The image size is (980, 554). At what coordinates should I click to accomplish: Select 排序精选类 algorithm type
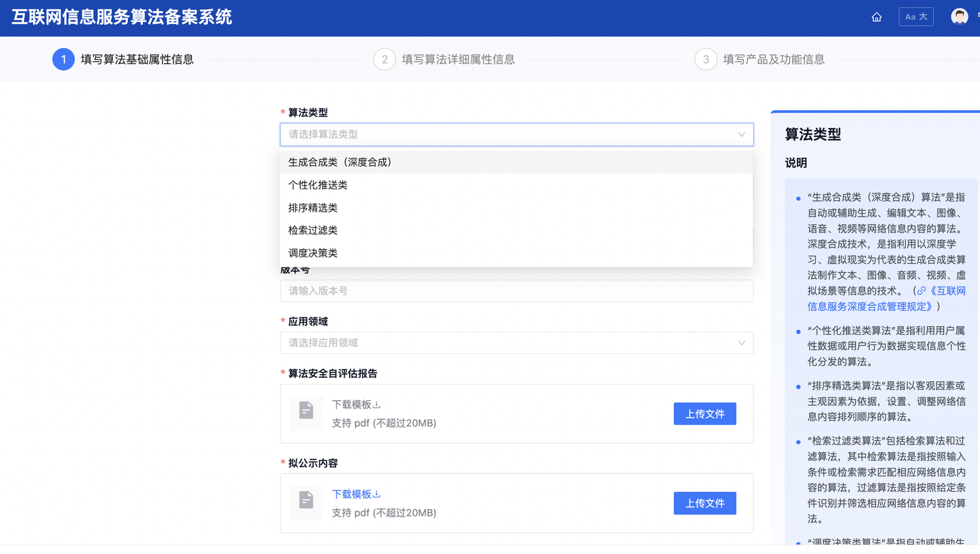pos(313,208)
